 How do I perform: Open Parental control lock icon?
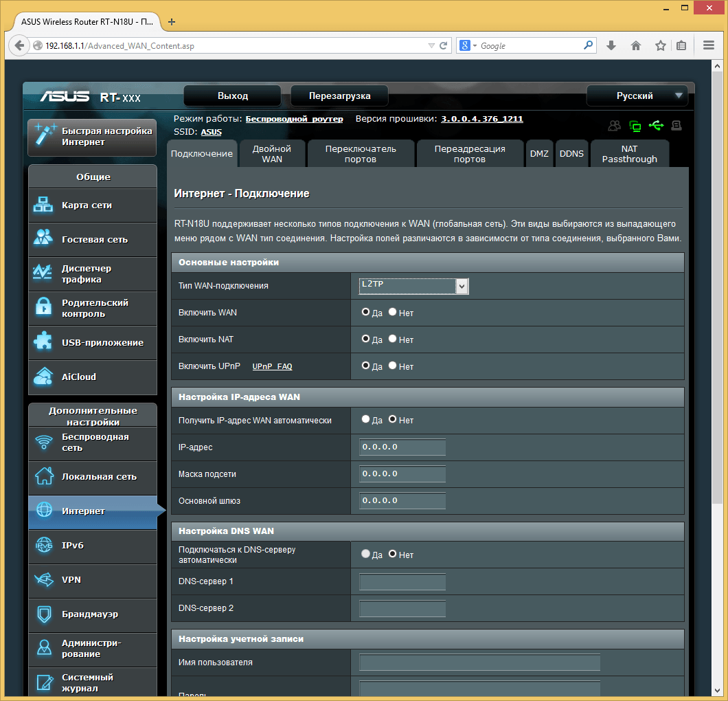[x=44, y=307]
